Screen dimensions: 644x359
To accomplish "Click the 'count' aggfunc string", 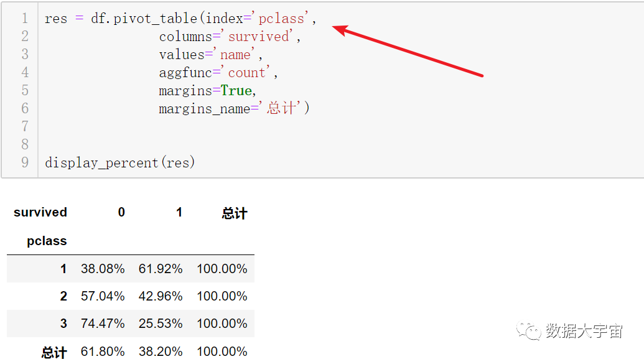I will pyautogui.click(x=247, y=73).
